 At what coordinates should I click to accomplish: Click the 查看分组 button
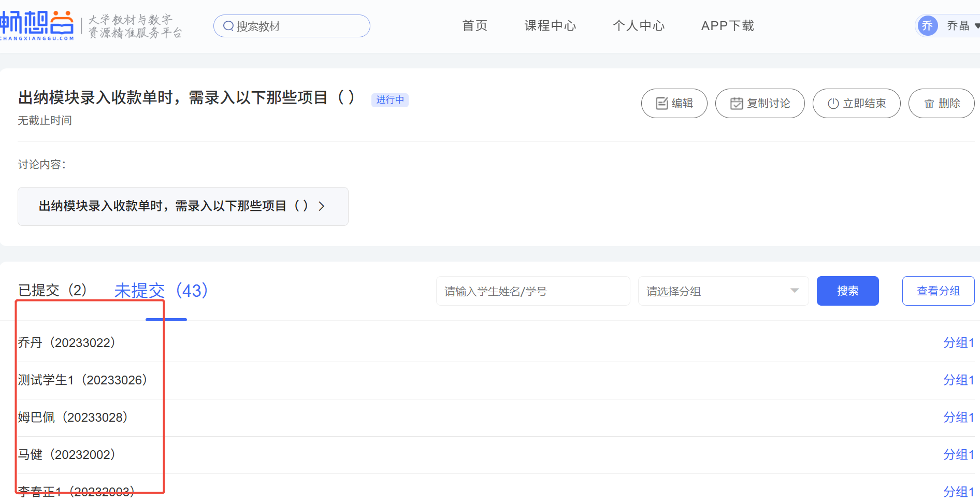(938, 291)
